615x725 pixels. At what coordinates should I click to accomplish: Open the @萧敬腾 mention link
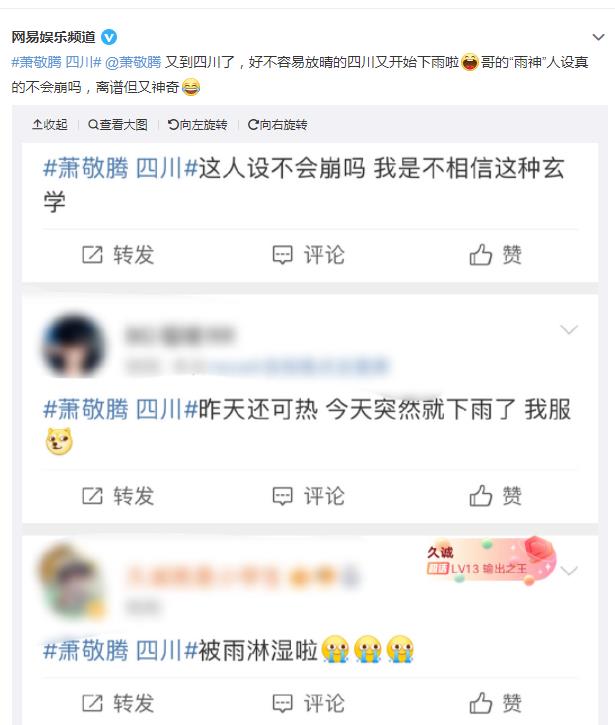tap(134, 62)
